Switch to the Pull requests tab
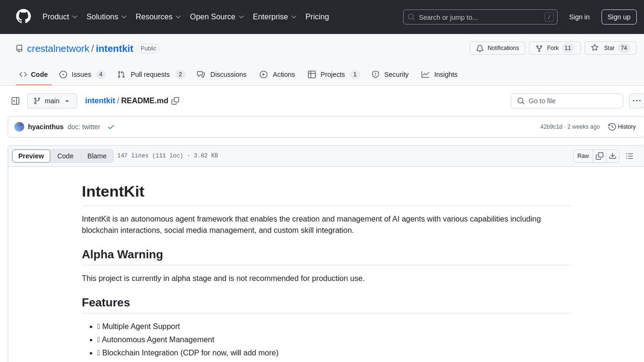Screen dimensions: 644x362 tap(151, 74)
